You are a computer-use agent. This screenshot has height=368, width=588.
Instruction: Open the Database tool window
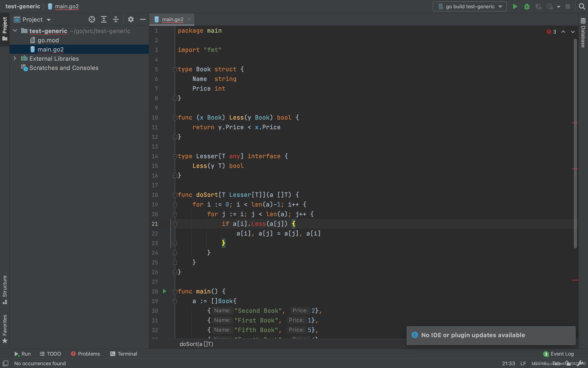tap(583, 33)
